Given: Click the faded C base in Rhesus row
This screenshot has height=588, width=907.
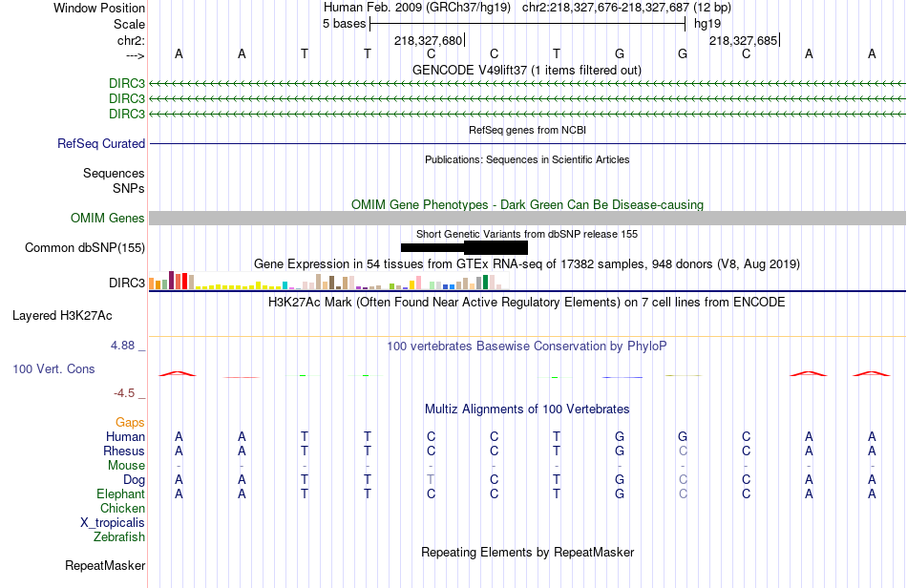Looking at the screenshot, I should pos(683,451).
